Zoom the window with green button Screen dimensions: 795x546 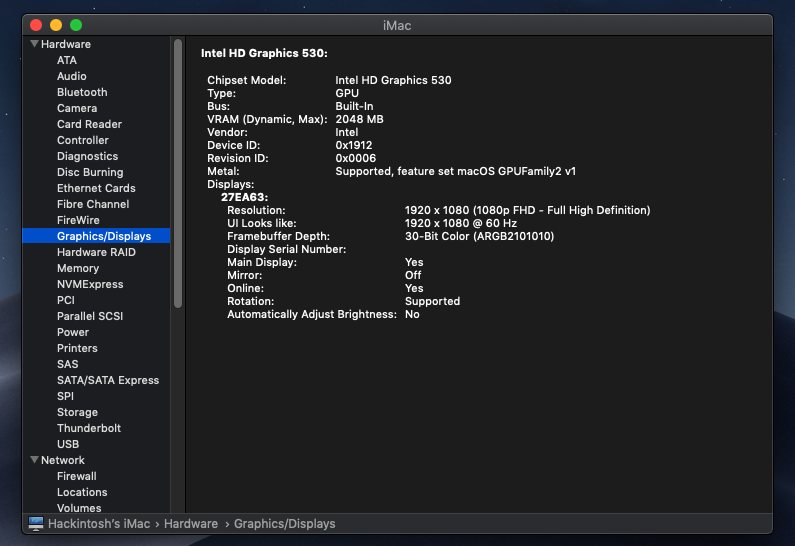[x=76, y=25]
